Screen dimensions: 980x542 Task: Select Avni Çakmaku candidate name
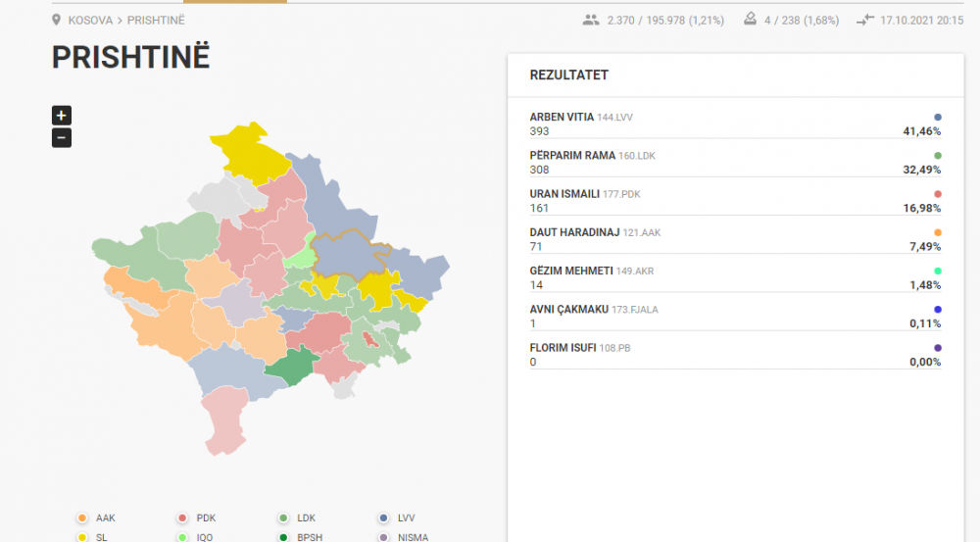[x=568, y=310]
